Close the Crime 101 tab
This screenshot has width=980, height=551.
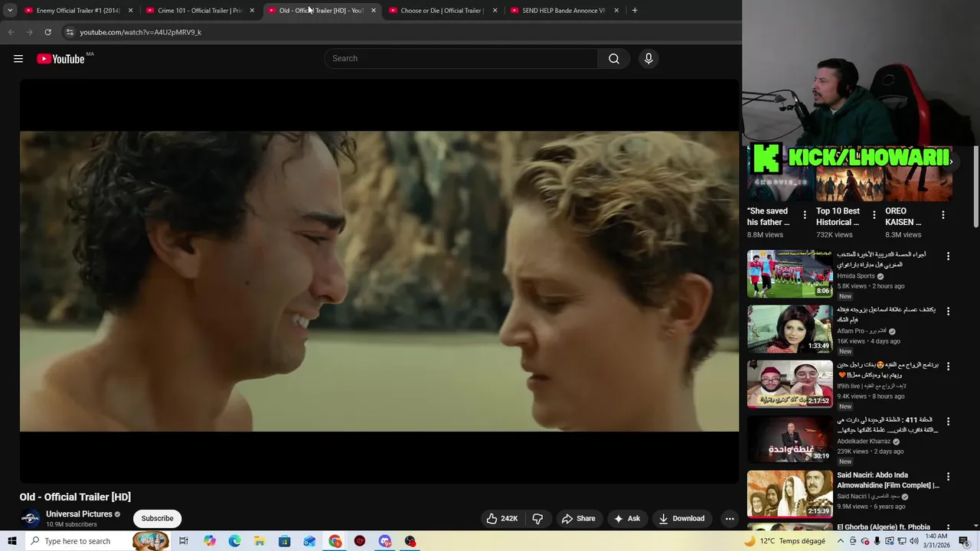pos(252,11)
